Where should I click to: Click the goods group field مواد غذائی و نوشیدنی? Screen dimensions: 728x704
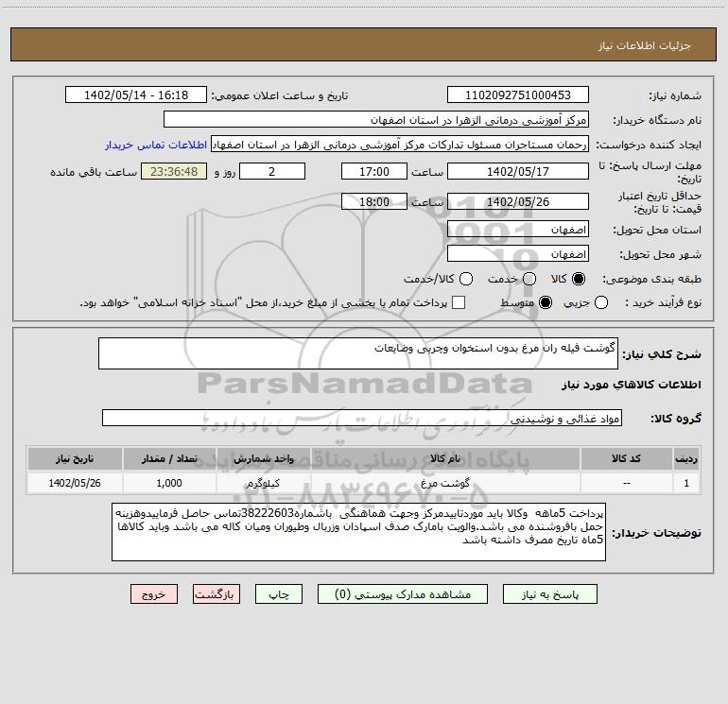(362, 418)
